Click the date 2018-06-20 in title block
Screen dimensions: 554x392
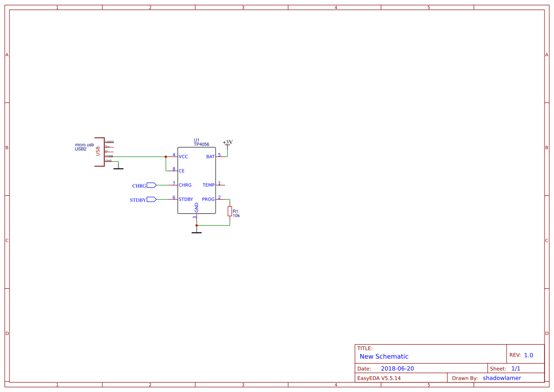pos(399,368)
